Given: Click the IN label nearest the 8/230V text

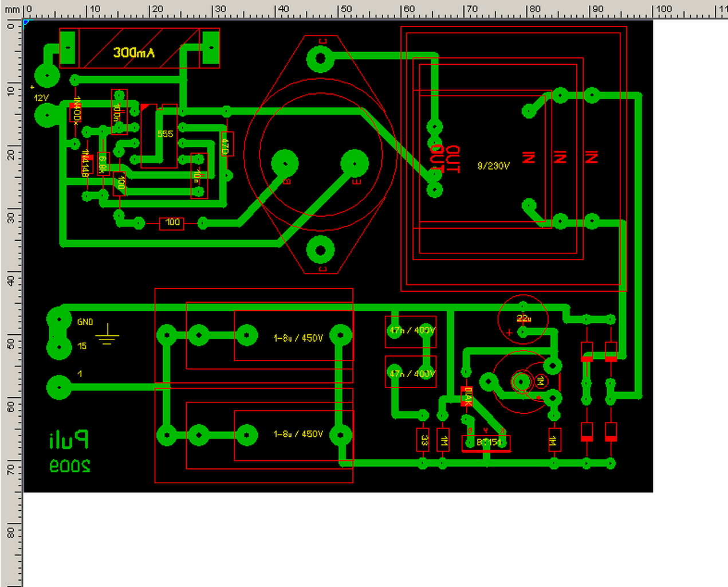Looking at the screenshot, I should (529, 157).
